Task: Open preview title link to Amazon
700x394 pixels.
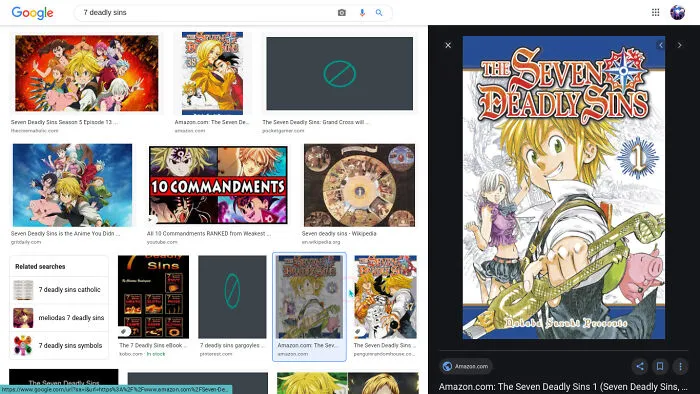Action: coord(563,386)
